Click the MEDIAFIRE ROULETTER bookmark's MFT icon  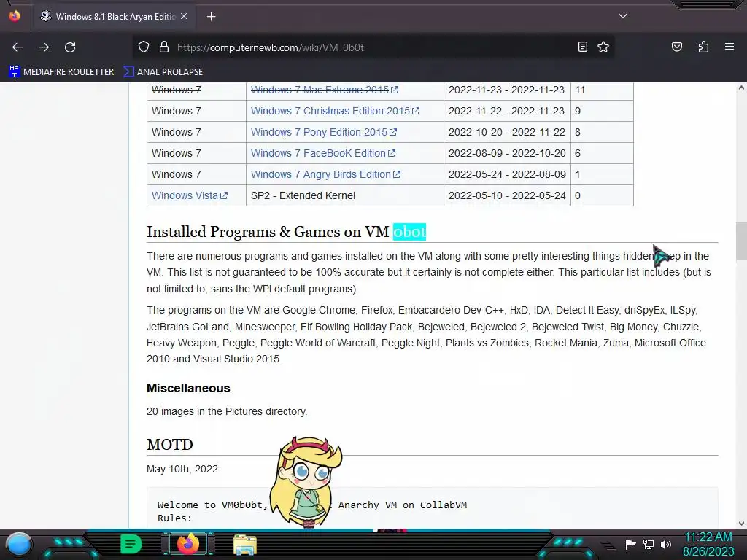(15, 71)
